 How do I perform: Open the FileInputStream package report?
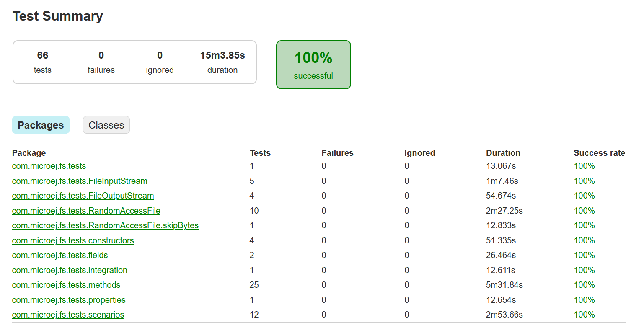coord(80,181)
